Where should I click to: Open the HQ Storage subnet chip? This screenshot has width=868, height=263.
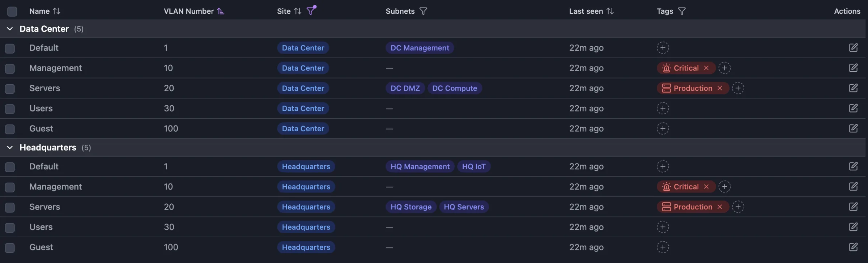(x=411, y=207)
